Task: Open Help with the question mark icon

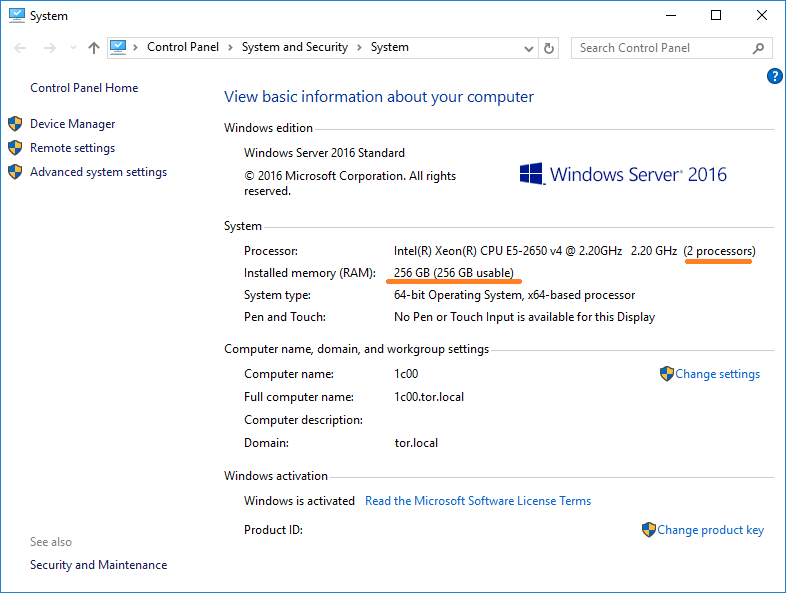Action: [774, 76]
